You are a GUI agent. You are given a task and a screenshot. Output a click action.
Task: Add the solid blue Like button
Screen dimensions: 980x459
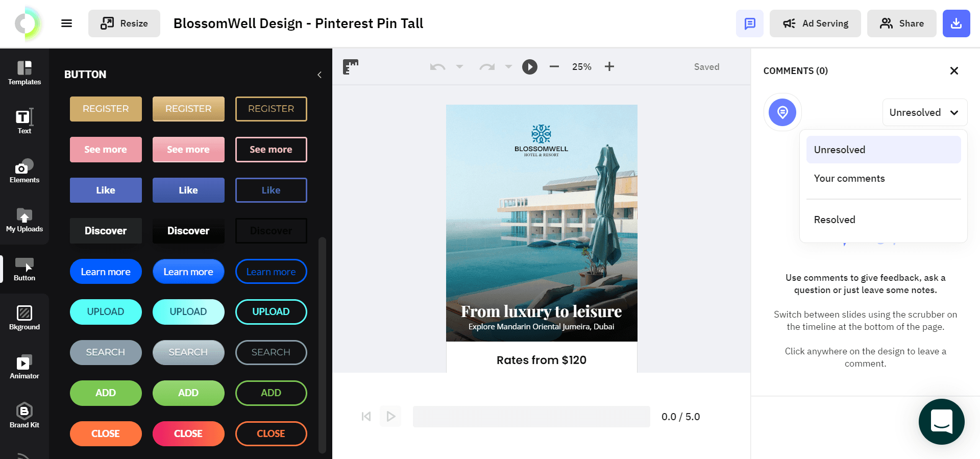[106, 190]
